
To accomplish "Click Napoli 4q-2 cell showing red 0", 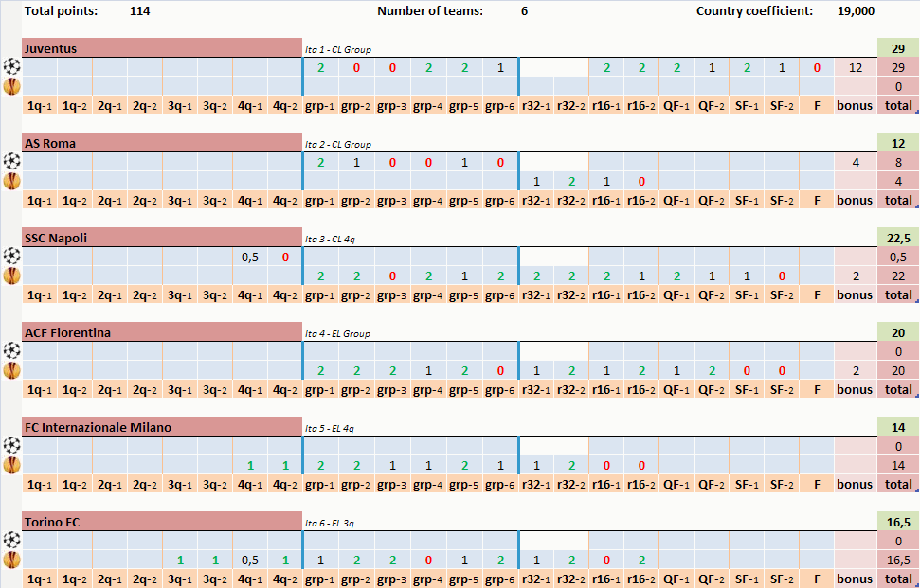I will coord(285,257).
